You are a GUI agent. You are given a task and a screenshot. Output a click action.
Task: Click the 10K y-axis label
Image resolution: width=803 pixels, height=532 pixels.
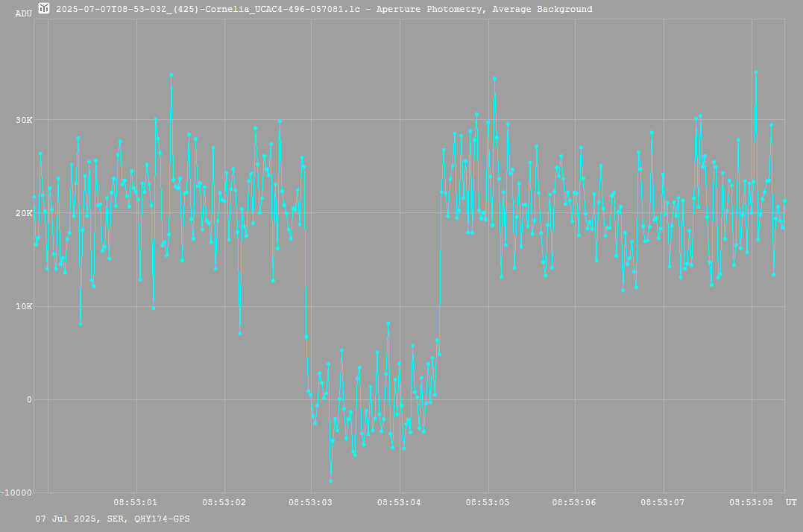[23, 306]
